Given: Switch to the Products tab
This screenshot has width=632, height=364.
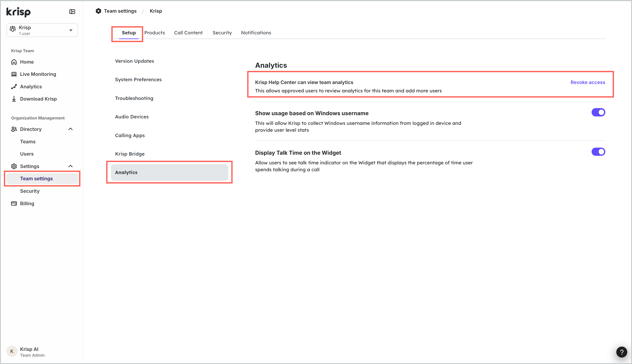Looking at the screenshot, I should coord(155,33).
